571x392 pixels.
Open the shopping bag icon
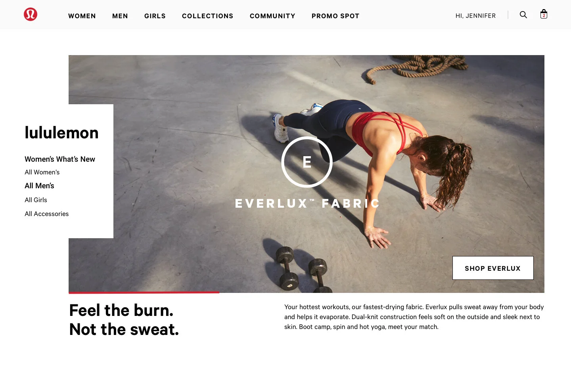pyautogui.click(x=544, y=14)
